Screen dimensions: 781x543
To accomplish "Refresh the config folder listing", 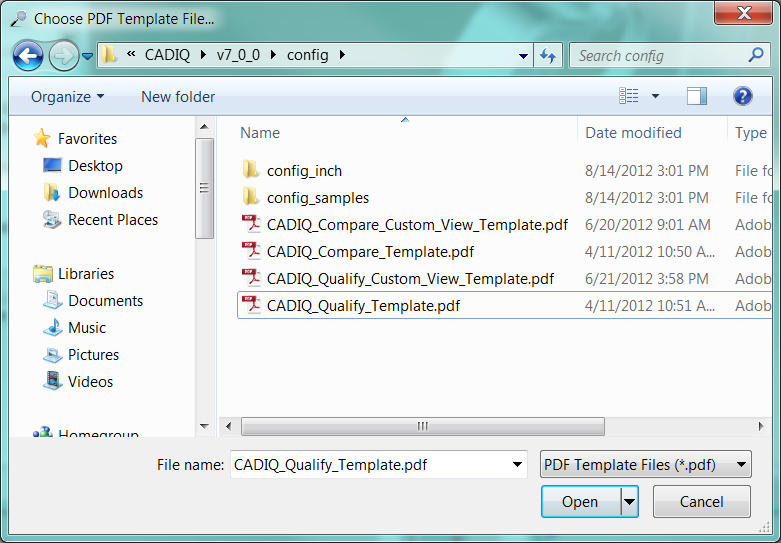I will (x=548, y=55).
